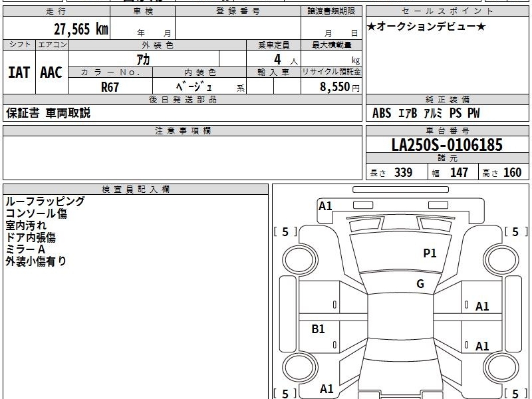Click the エアコン header cell

(52, 45)
